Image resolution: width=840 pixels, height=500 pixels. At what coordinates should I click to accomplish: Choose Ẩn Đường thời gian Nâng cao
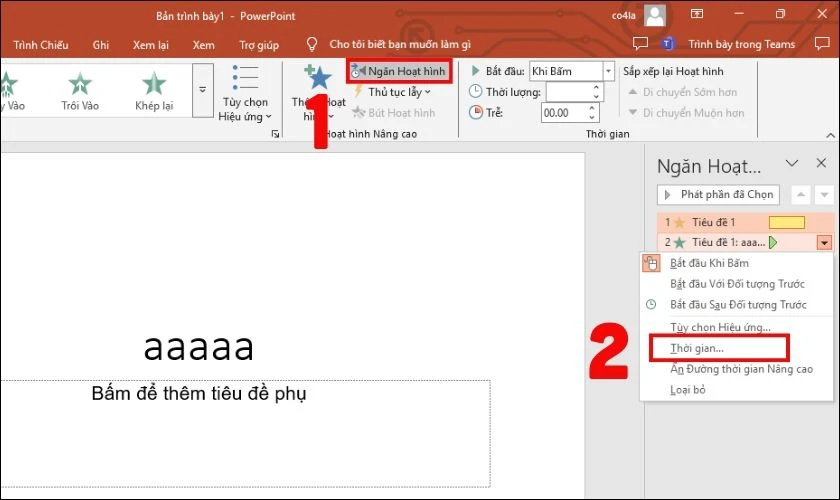pyautogui.click(x=737, y=369)
